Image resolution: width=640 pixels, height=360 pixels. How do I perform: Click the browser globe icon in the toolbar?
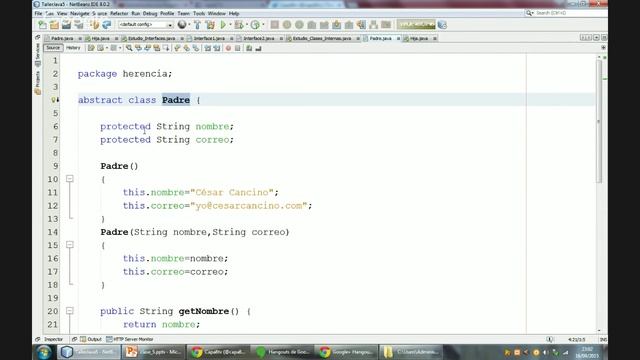[x=182, y=25]
